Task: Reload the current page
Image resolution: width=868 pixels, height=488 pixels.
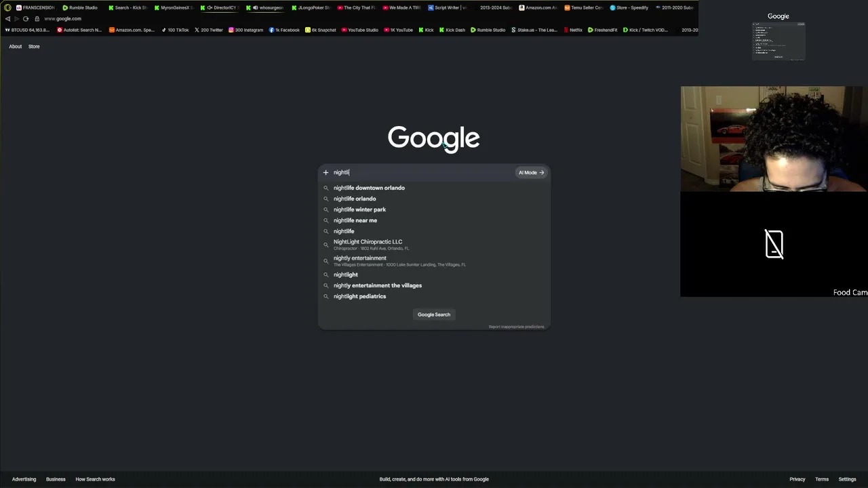Action: pyautogui.click(x=26, y=19)
